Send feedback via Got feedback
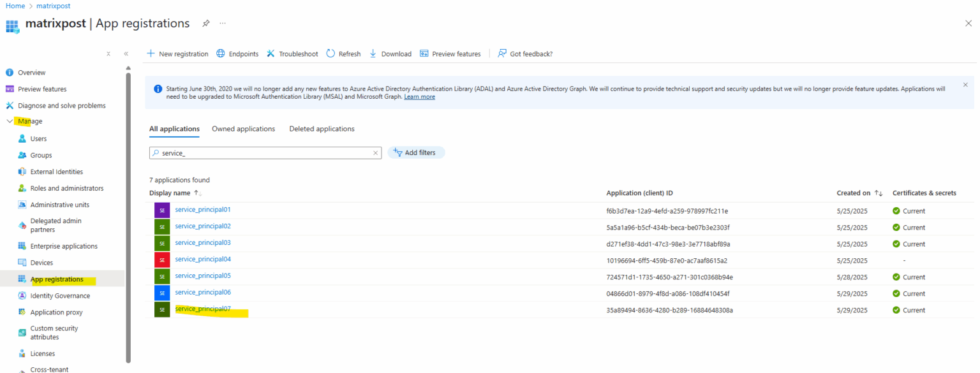980x373 pixels. [524, 54]
